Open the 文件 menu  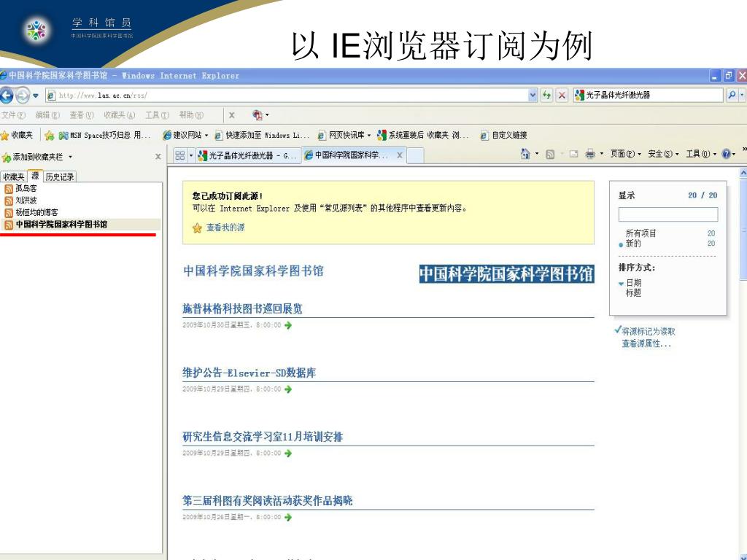coord(13,115)
